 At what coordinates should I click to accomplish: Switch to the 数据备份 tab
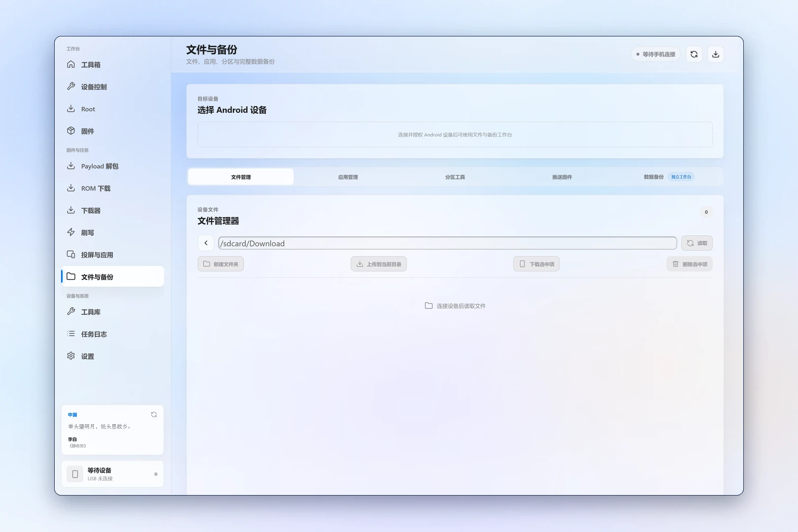point(669,177)
